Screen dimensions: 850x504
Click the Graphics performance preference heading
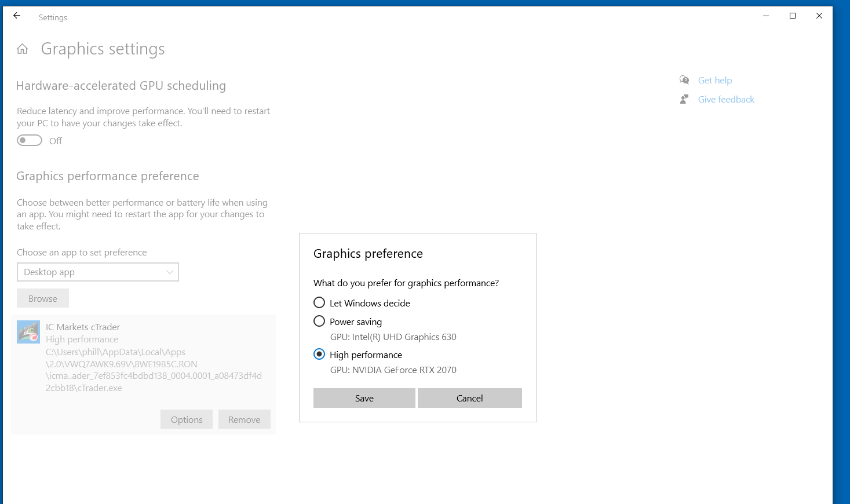(x=108, y=176)
